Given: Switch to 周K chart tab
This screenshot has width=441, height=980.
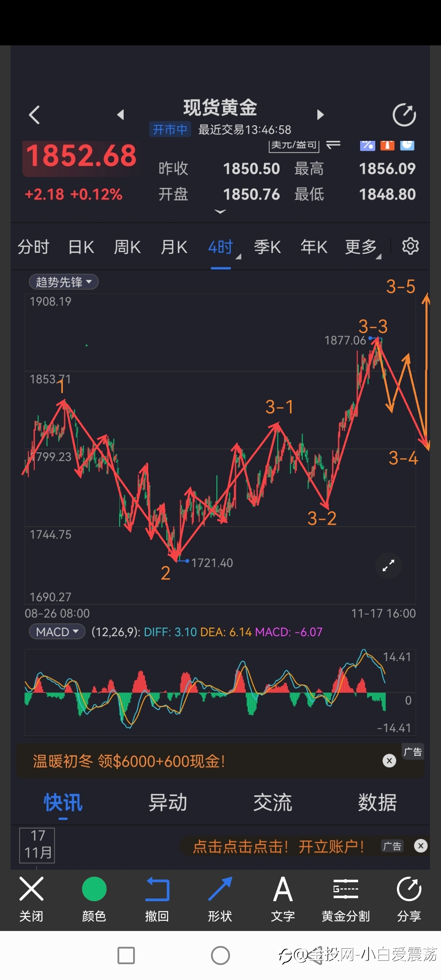Looking at the screenshot, I should pyautogui.click(x=127, y=247).
